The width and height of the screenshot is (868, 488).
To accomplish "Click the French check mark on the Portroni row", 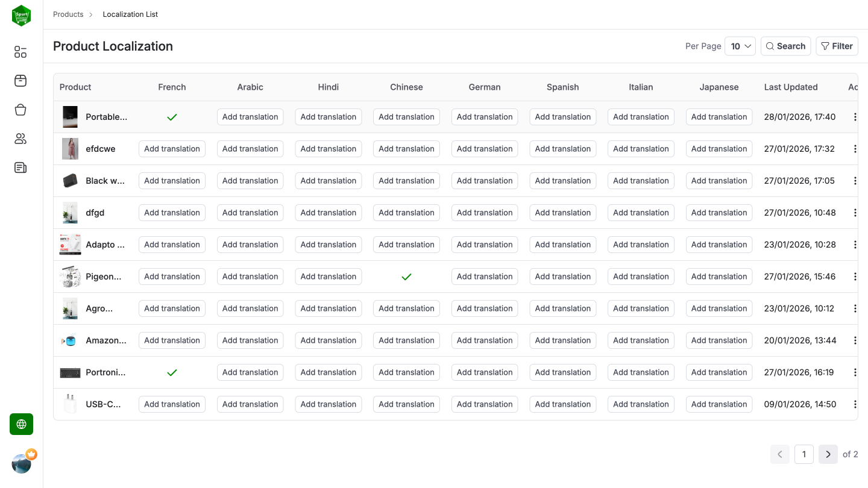I will [x=172, y=372].
